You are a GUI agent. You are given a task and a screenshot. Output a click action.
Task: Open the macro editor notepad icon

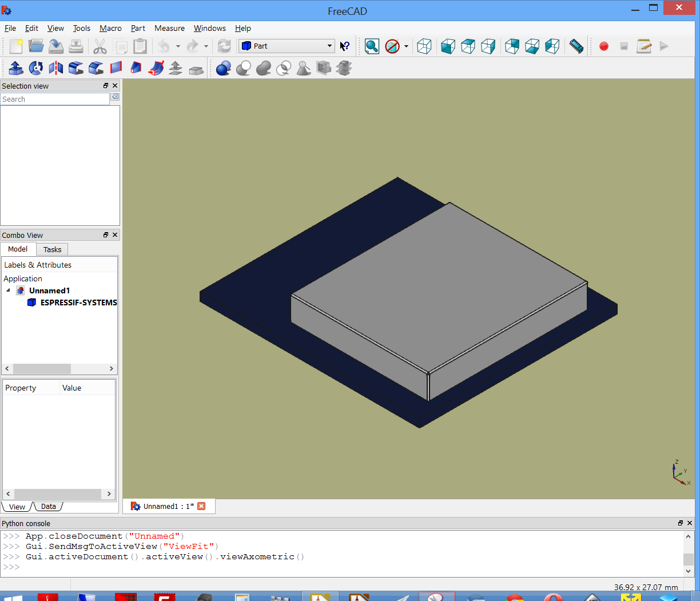[644, 46]
